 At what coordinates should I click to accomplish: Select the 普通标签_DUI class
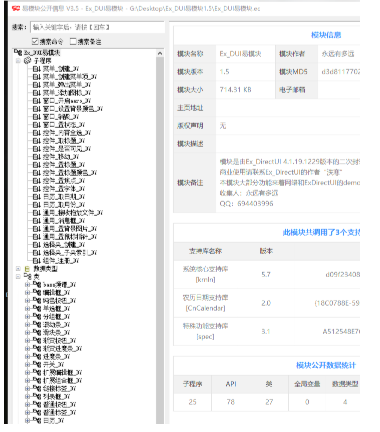(x=59, y=413)
